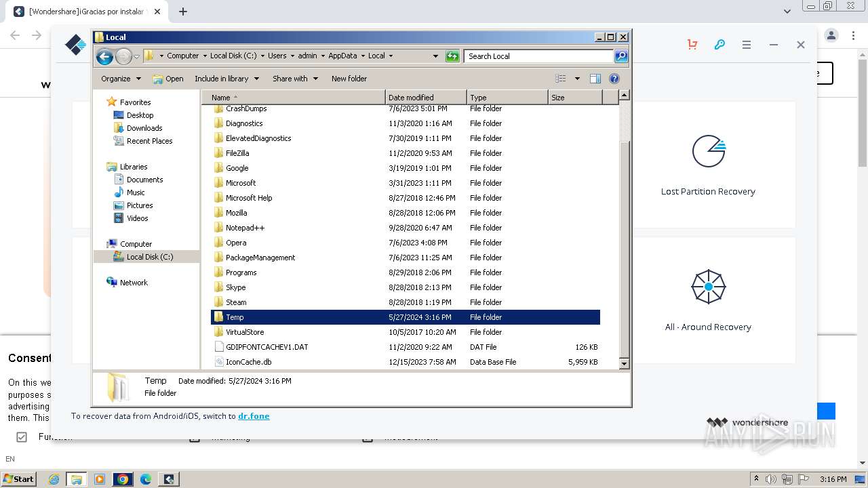
Task: Click New folder button
Action: point(349,79)
